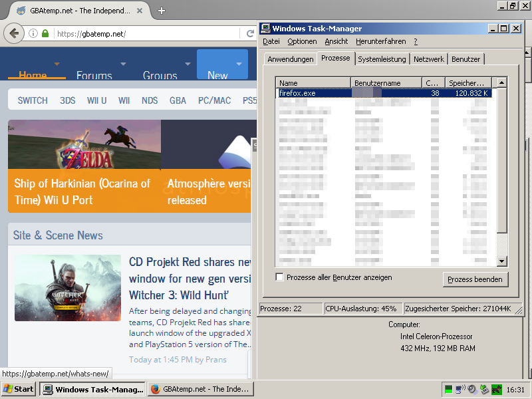Select the 3DS category link

(x=68, y=100)
